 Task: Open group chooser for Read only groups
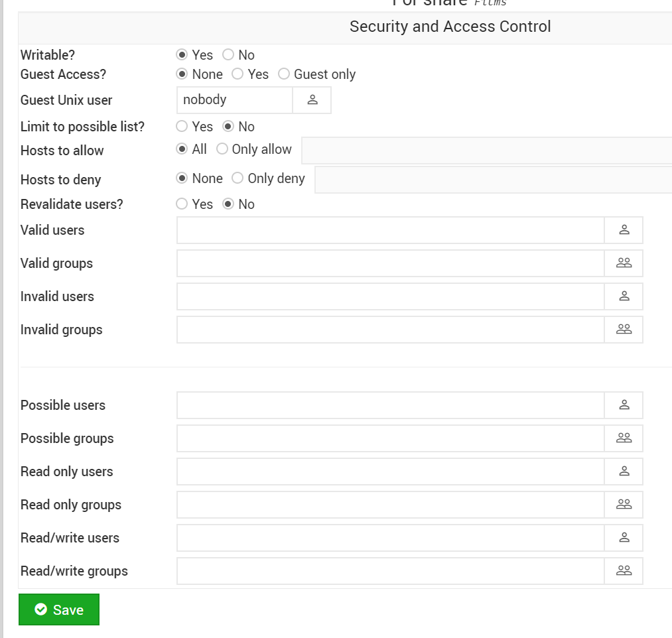tap(624, 505)
